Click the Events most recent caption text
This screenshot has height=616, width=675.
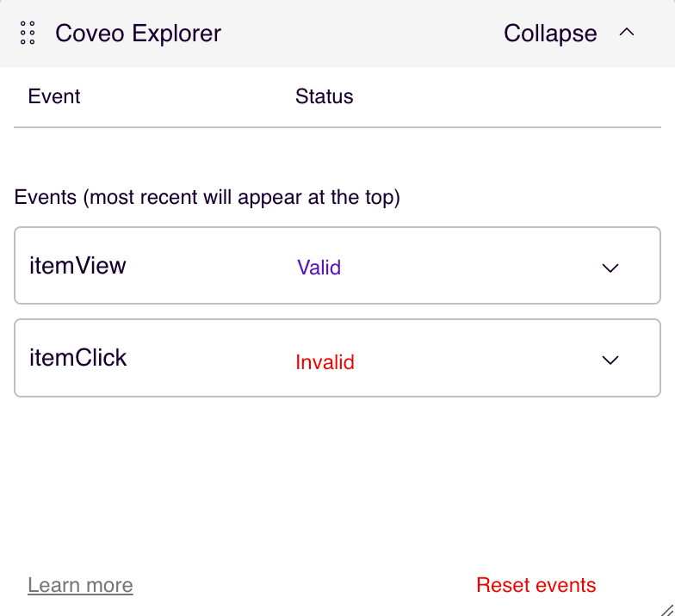coord(207,197)
